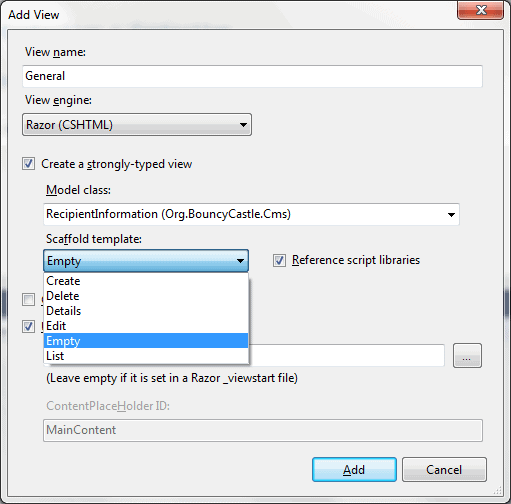Click the MainContent placeholder ID field

[x=263, y=430]
